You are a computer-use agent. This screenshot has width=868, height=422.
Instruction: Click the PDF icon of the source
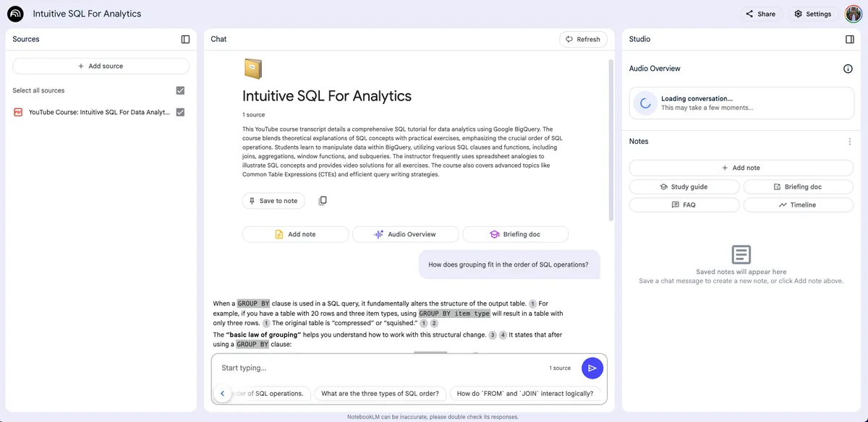click(18, 112)
